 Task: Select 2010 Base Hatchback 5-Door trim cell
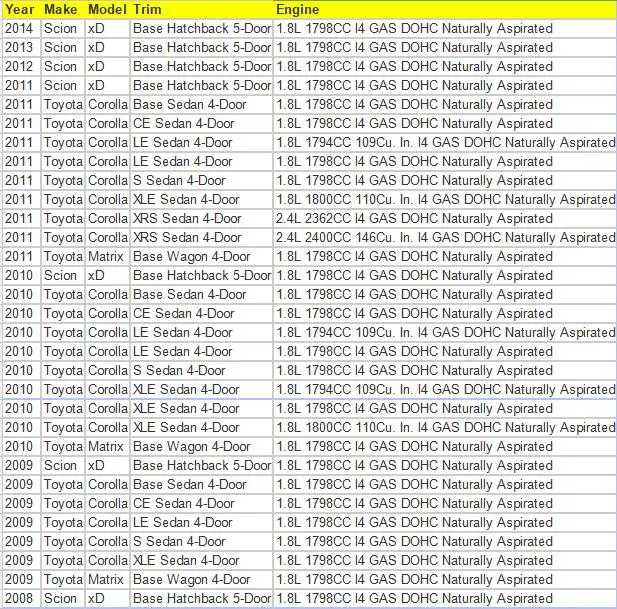coord(201,275)
